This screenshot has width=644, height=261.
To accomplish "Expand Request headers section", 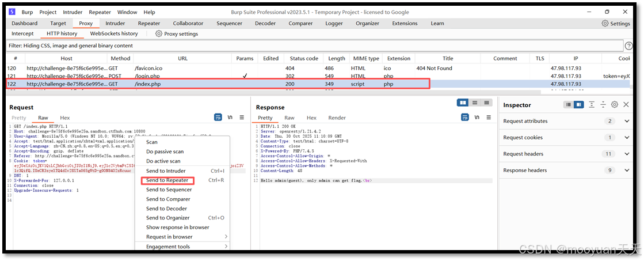I will [627, 154].
